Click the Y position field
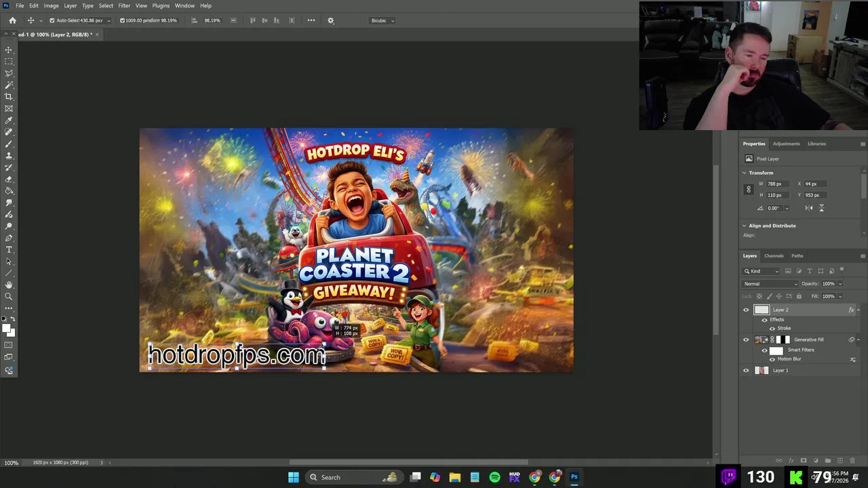 [x=816, y=195]
